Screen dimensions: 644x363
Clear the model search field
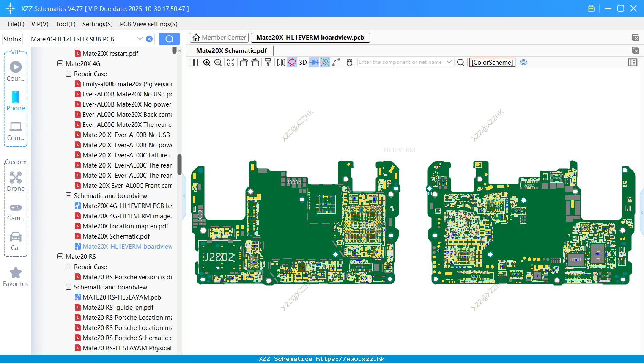coord(149,39)
